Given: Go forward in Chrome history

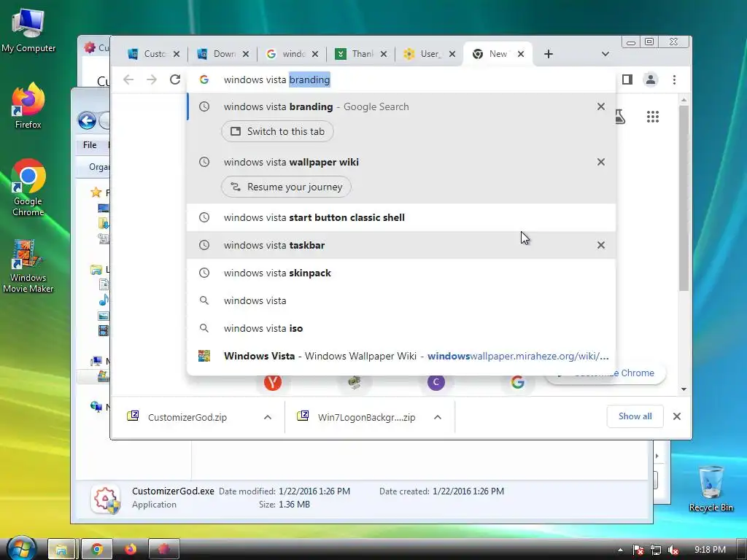Looking at the screenshot, I should [x=152, y=79].
